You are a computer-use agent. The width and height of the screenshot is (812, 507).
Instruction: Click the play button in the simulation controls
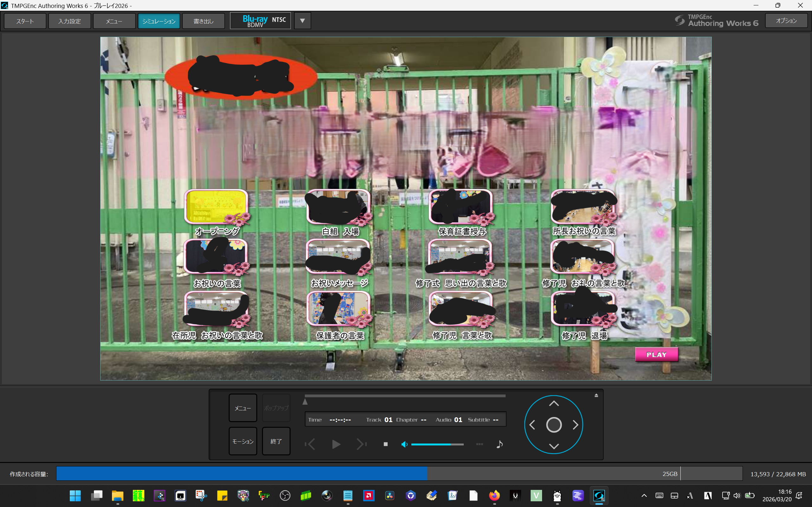click(336, 444)
